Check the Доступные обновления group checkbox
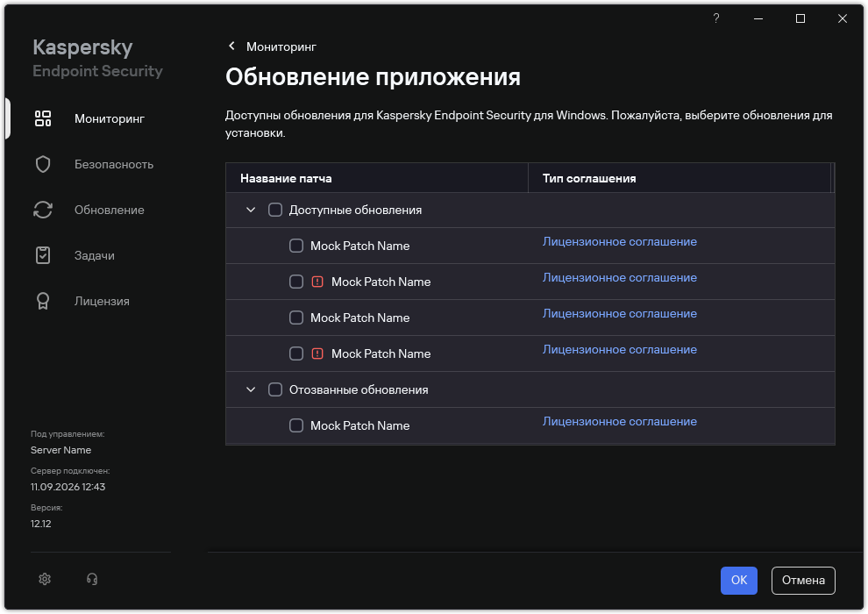Image resolution: width=868 pixels, height=614 pixels. 275,210
